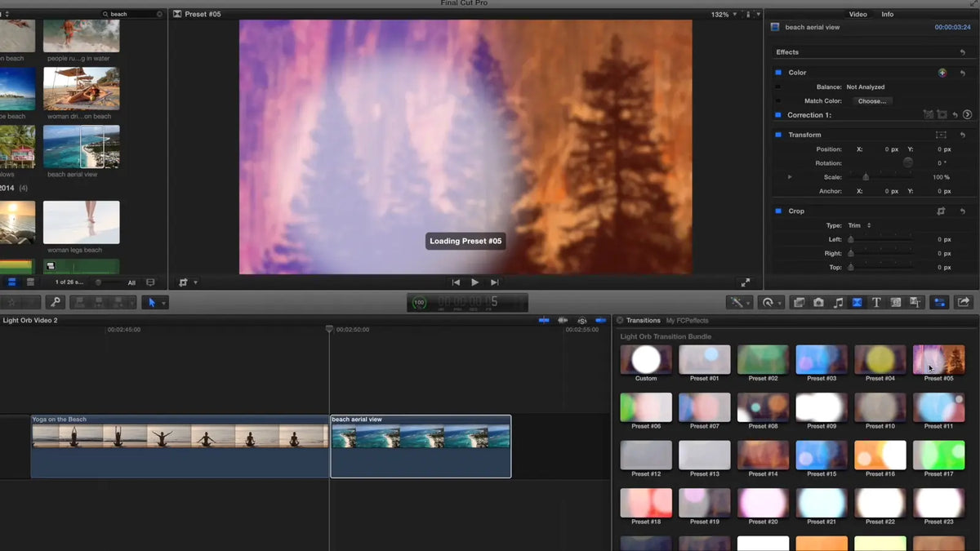Enable the Match Color checkbox
Screen dimensions: 980x551
click(x=778, y=101)
